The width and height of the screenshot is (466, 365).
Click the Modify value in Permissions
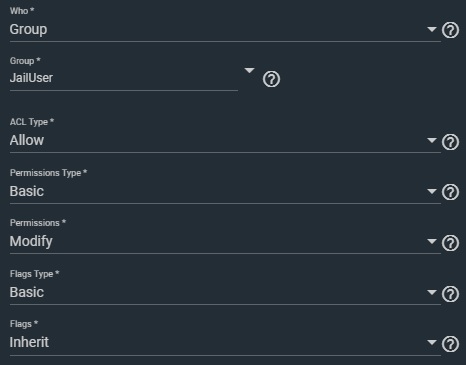[31, 241]
